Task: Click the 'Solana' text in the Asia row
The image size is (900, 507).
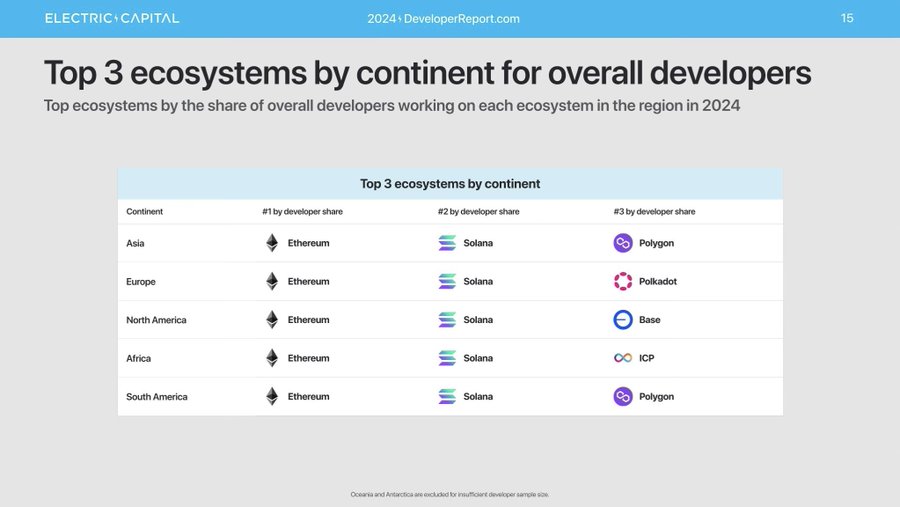Action: pos(478,243)
